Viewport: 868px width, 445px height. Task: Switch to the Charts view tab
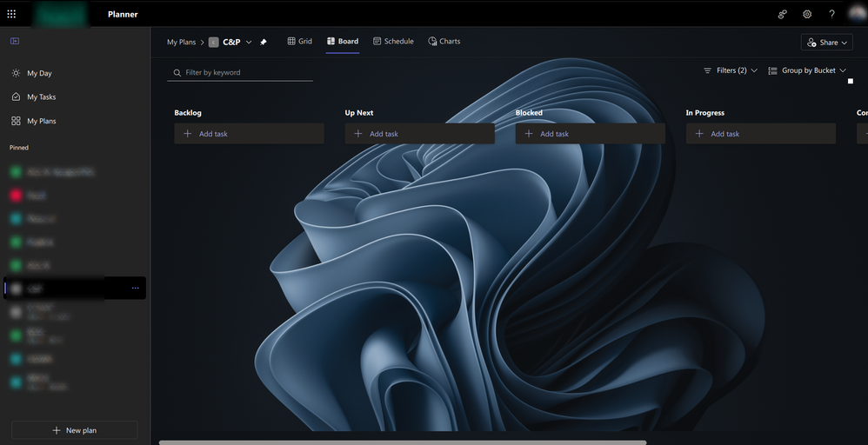click(x=444, y=41)
